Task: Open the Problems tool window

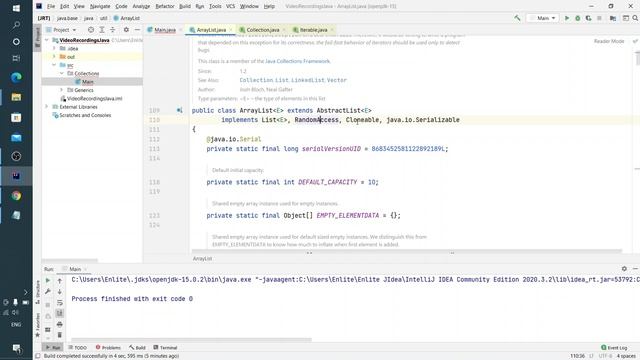Action: tap(108, 348)
